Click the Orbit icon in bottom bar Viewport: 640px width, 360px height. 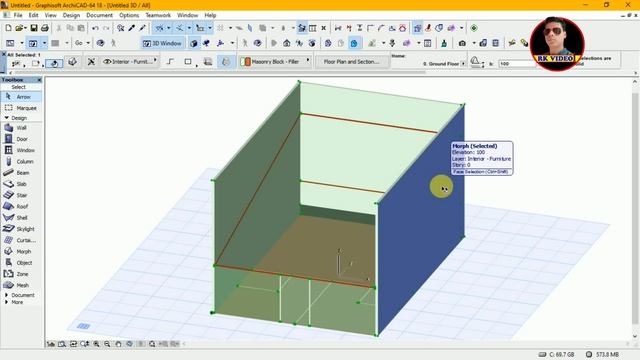click(129, 344)
